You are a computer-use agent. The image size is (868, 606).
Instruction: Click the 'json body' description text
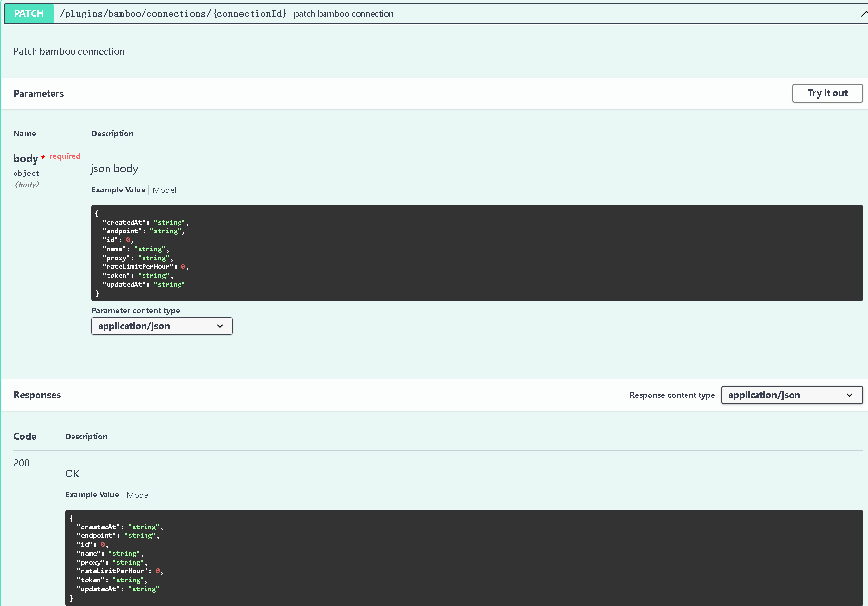pos(114,169)
